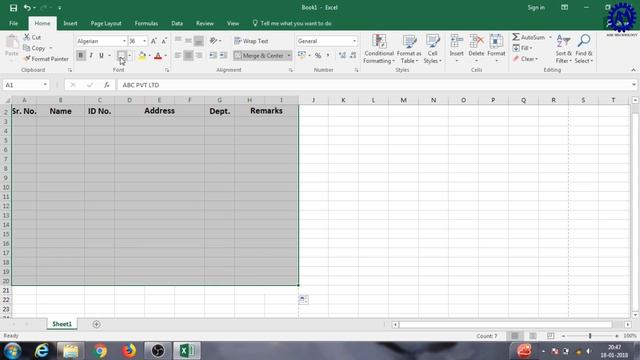This screenshot has width=640, height=360.
Task: Open the Format cells menu
Action: click(x=496, y=49)
